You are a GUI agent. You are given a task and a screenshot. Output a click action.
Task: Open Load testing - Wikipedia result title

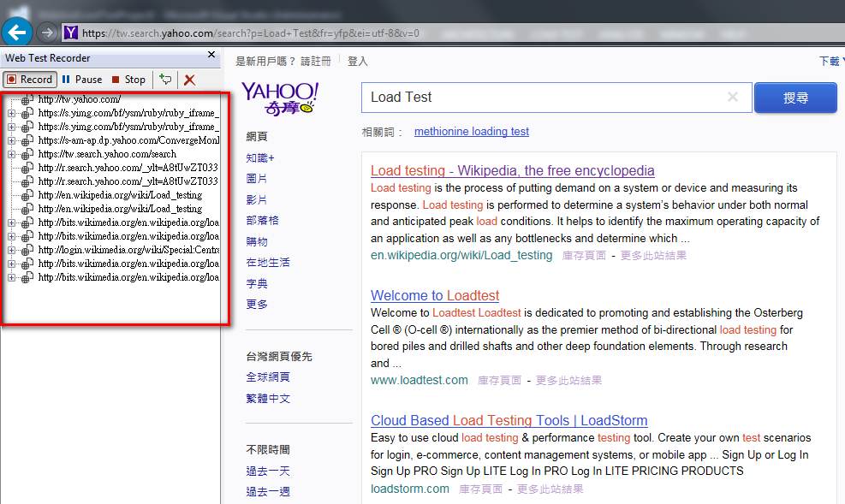[x=513, y=170]
